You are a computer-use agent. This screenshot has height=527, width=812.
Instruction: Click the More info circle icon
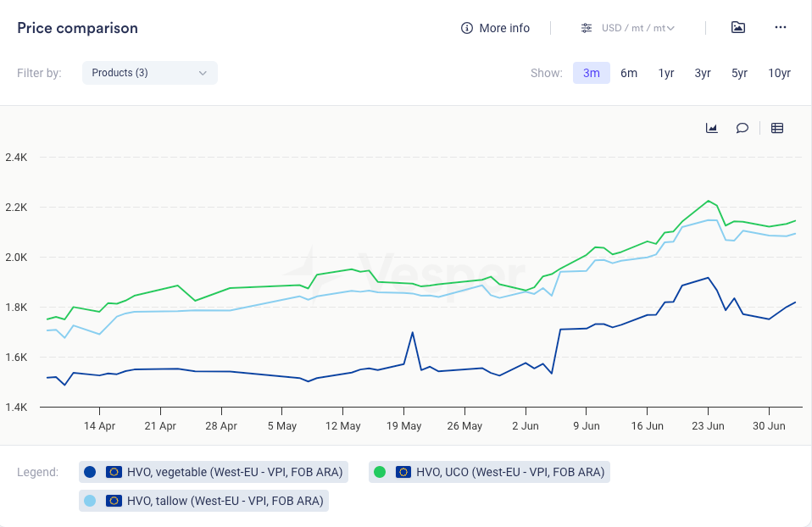(466, 28)
